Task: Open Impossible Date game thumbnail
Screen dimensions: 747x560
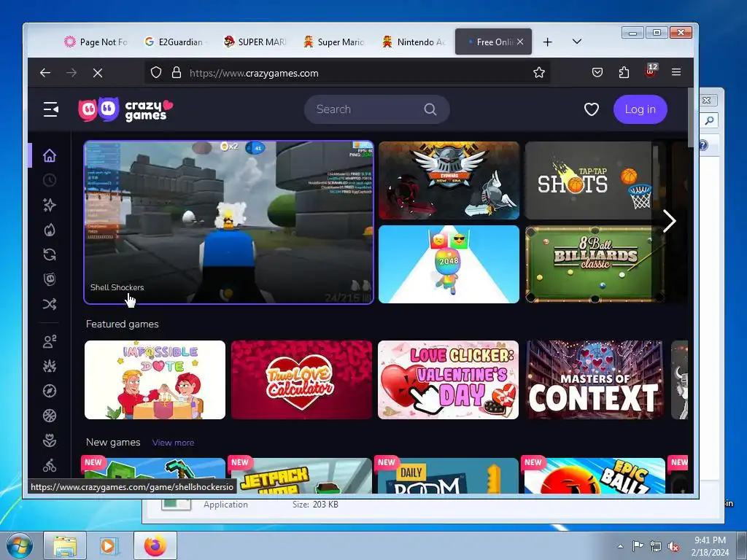Action: [x=155, y=379]
